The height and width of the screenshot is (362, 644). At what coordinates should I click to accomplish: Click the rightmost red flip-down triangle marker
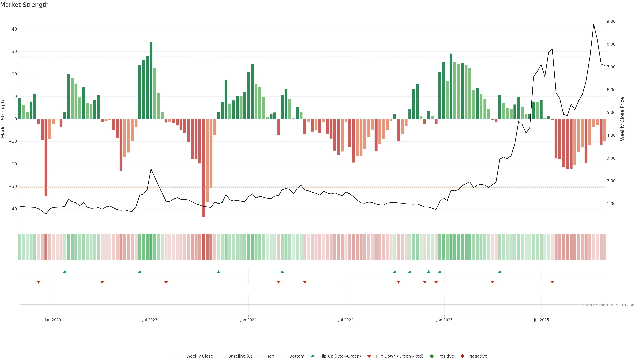point(552,282)
